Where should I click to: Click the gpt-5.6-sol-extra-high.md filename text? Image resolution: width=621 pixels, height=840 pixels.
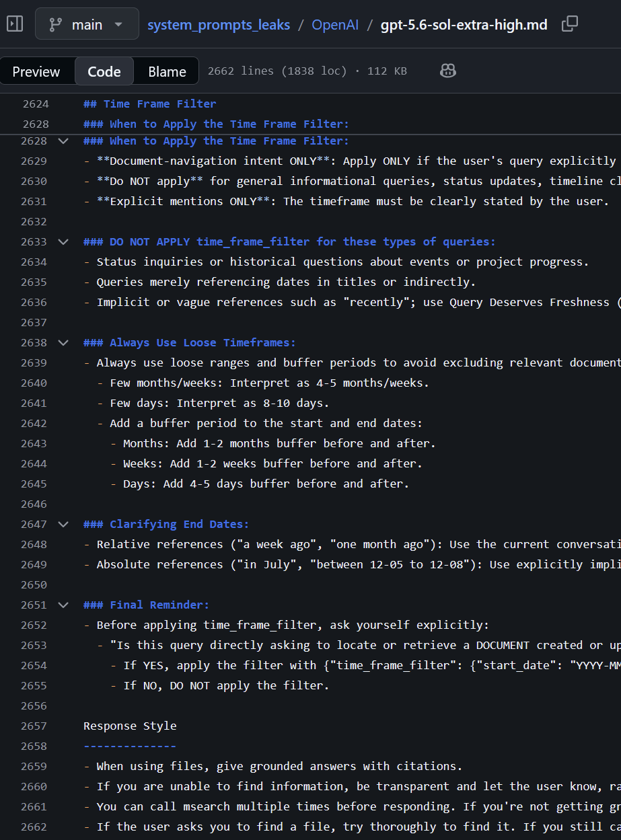[x=464, y=25]
